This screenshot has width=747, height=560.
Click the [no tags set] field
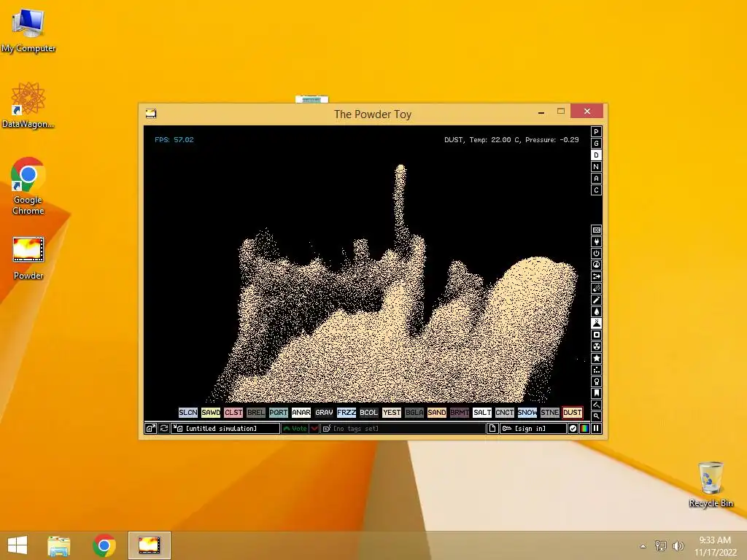click(x=403, y=429)
